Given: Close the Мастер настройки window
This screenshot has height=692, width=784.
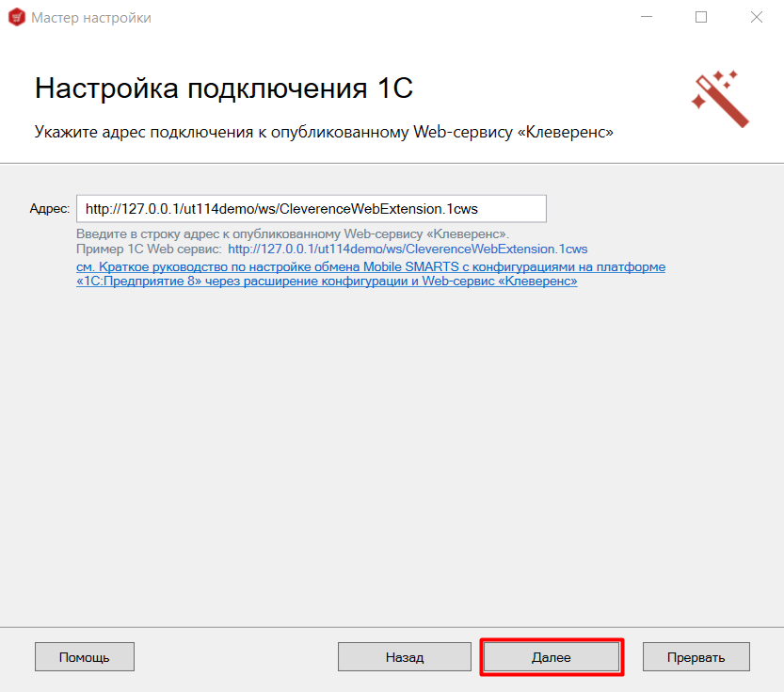Looking at the screenshot, I should point(757,17).
